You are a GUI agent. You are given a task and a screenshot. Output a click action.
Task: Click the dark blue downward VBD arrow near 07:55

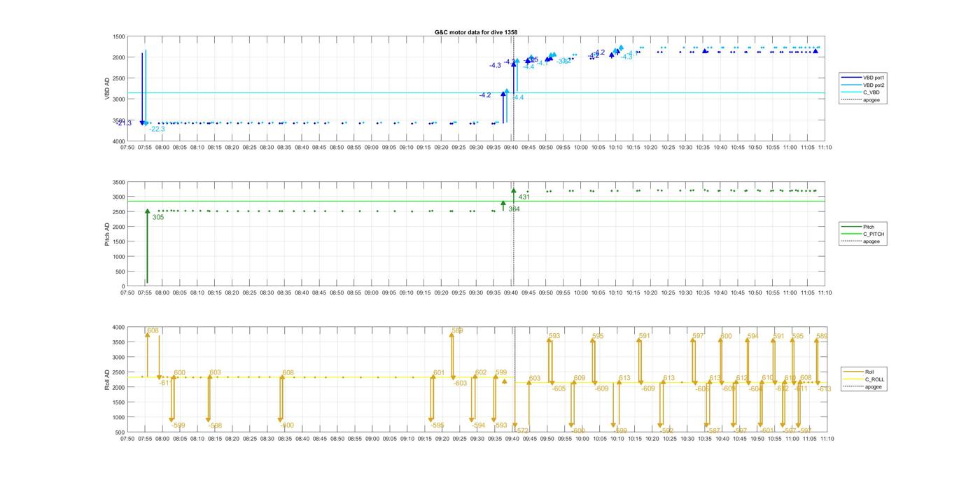(x=142, y=87)
